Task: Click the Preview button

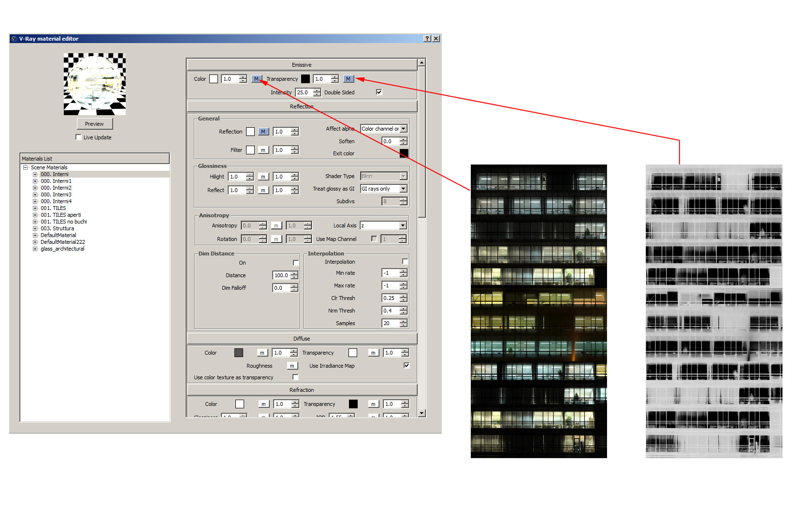Action: pyautogui.click(x=94, y=124)
